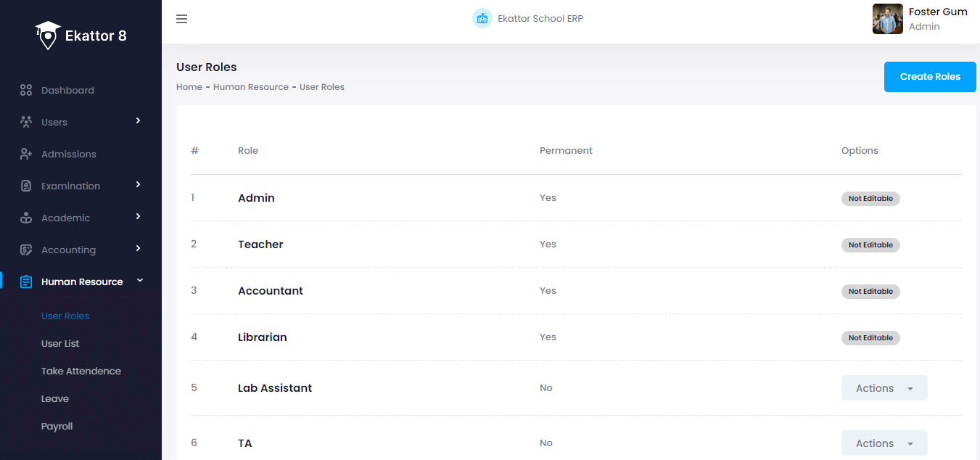Viewport: 980px width, 460px height.
Task: Click the Ekattor School ERP header icon
Action: tap(482, 19)
